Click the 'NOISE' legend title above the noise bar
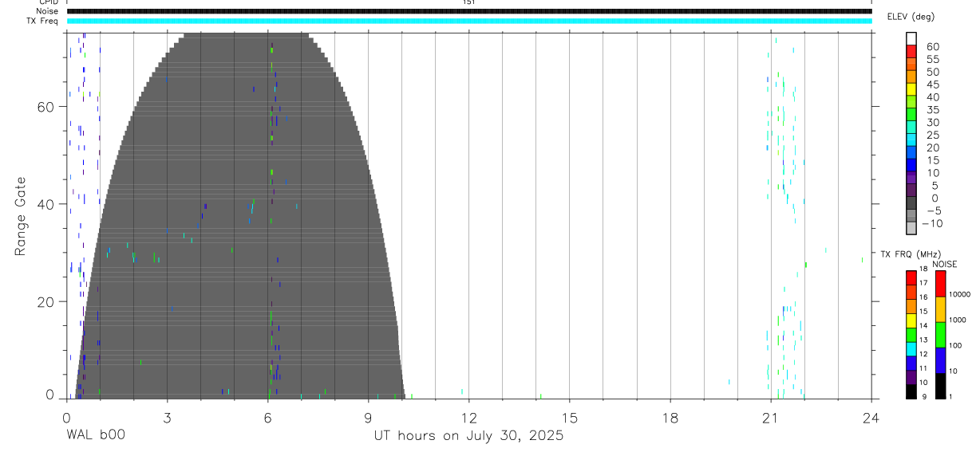The image size is (980, 452). pyautogui.click(x=944, y=265)
